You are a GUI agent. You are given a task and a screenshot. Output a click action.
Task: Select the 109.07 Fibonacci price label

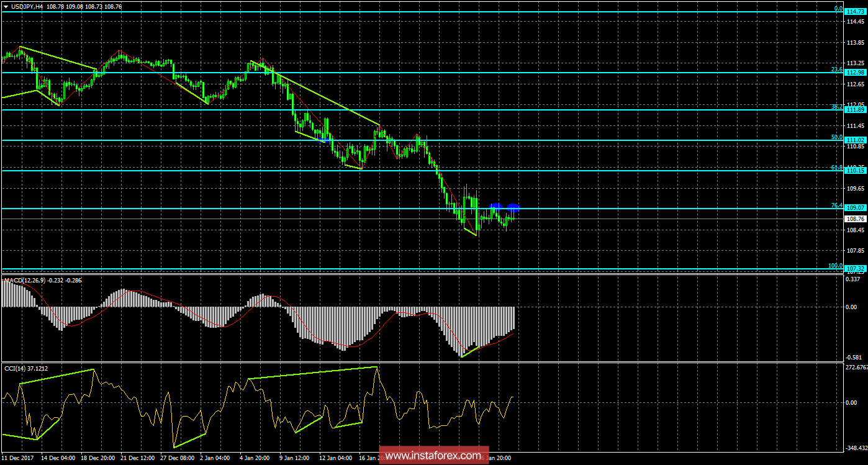[x=856, y=208]
